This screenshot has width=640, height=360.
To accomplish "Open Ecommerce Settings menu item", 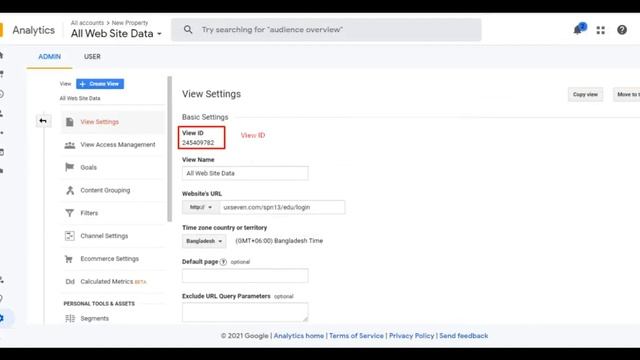I will coord(109,259).
